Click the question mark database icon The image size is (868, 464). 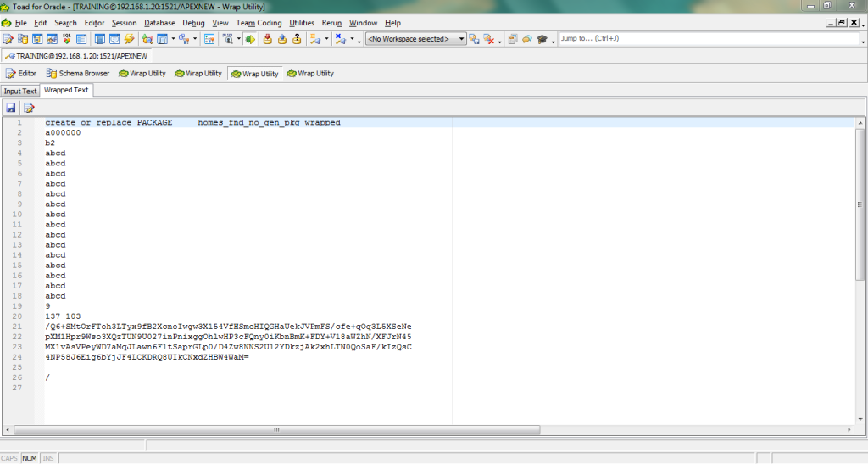pos(297,39)
